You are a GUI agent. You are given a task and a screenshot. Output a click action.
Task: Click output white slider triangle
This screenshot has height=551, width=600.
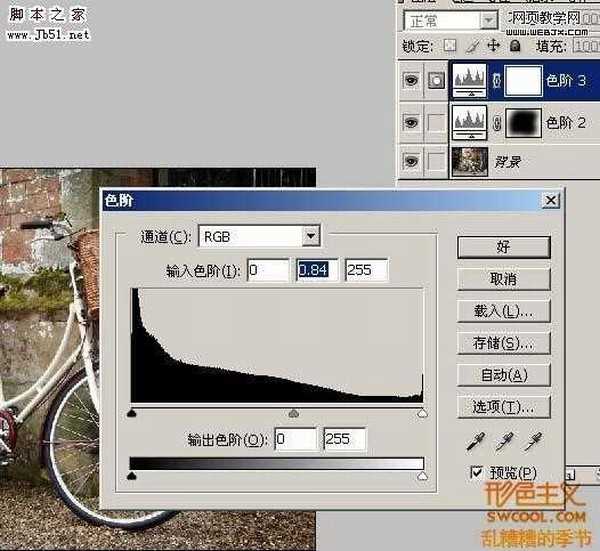coord(422,476)
